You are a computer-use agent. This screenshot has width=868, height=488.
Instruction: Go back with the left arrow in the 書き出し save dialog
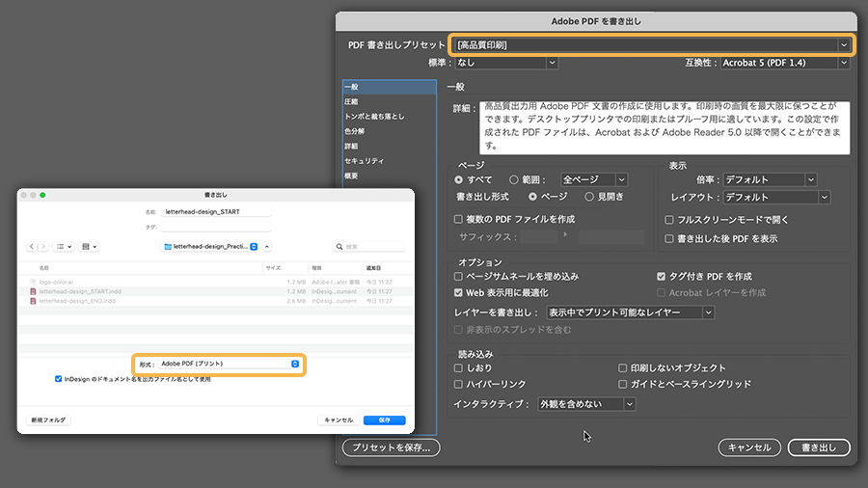pyautogui.click(x=32, y=246)
